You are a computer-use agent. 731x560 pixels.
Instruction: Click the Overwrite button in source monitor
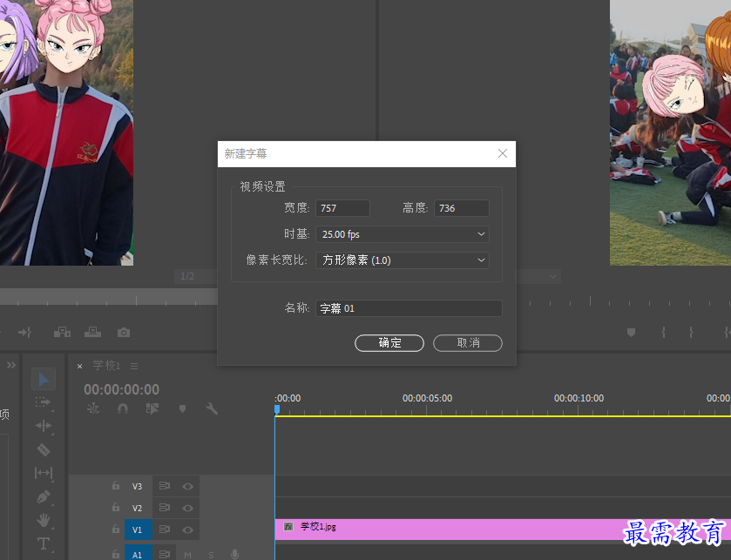tap(92, 332)
